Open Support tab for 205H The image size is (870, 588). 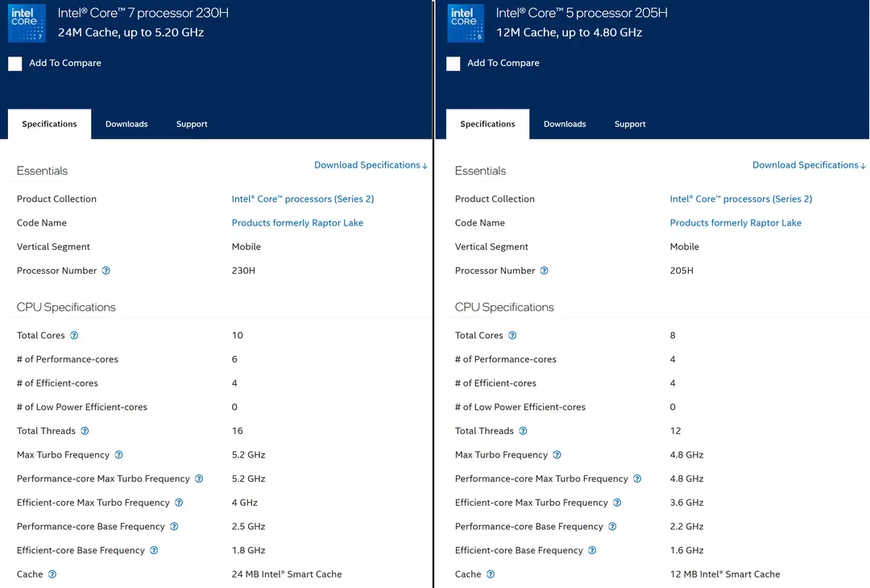pos(630,124)
